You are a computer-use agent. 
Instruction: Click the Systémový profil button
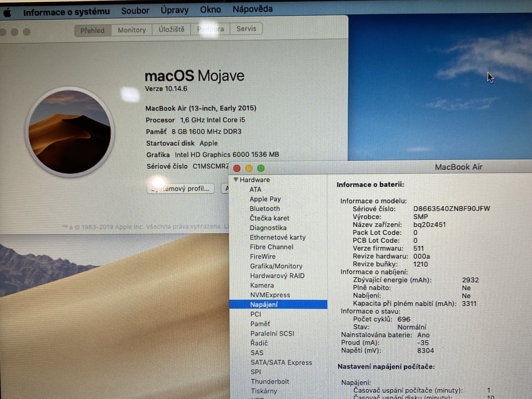pos(180,189)
